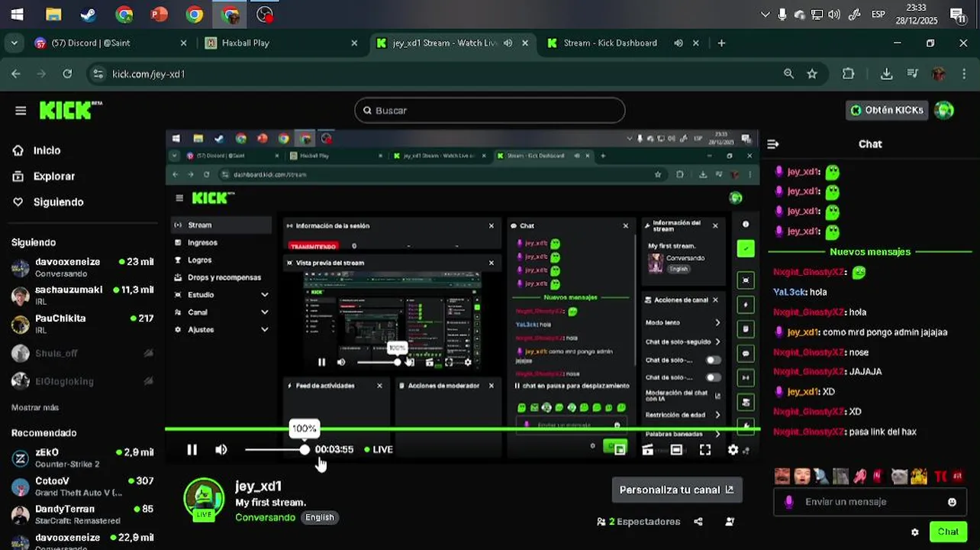Open the offline Shuls_off channel
The width and height of the screenshot is (980, 550).
(x=82, y=353)
